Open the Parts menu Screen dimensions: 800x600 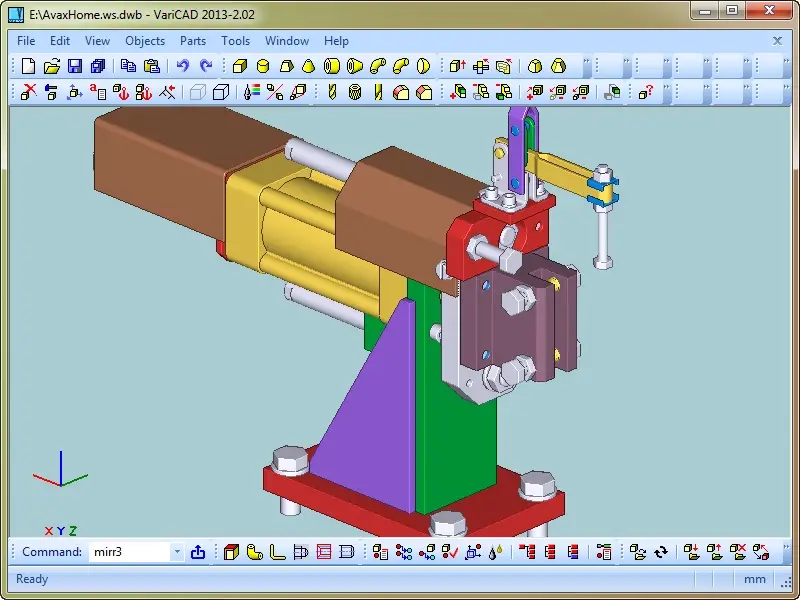click(x=193, y=41)
